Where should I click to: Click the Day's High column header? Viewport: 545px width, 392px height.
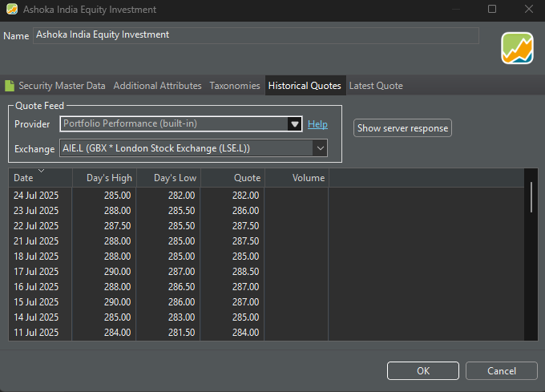pyautogui.click(x=104, y=178)
